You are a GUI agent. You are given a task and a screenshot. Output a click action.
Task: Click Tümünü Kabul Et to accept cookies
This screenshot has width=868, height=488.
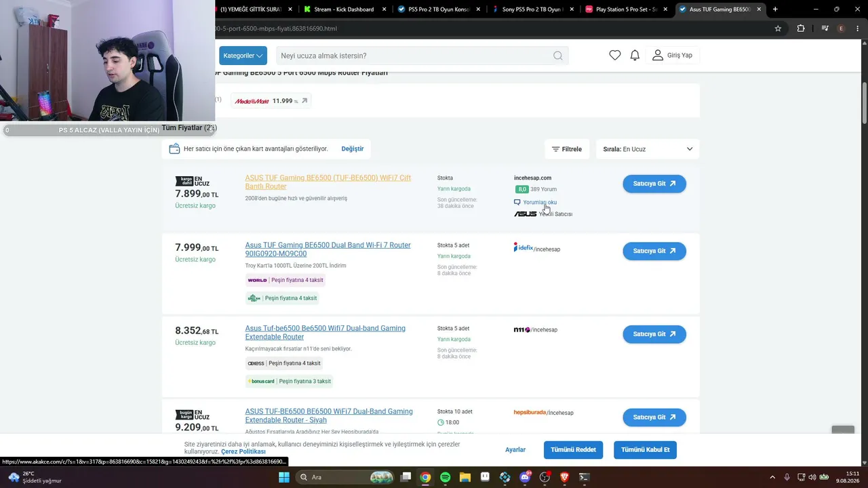[646, 449]
